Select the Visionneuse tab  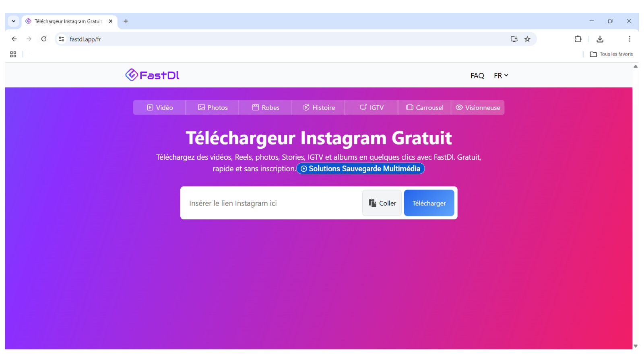[x=478, y=107]
